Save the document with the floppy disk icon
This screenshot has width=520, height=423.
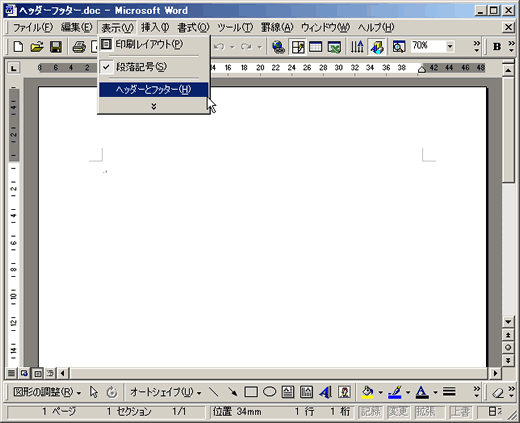point(56,47)
